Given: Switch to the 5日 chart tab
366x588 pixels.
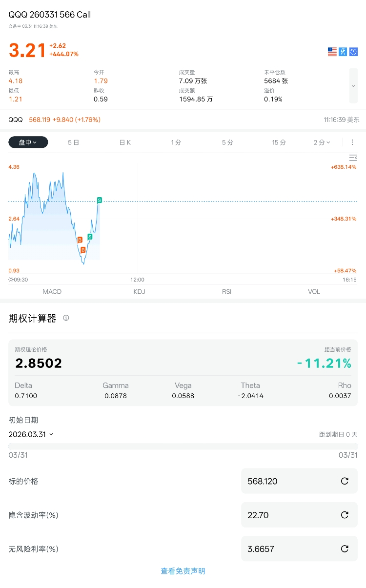Looking at the screenshot, I should 73,142.
